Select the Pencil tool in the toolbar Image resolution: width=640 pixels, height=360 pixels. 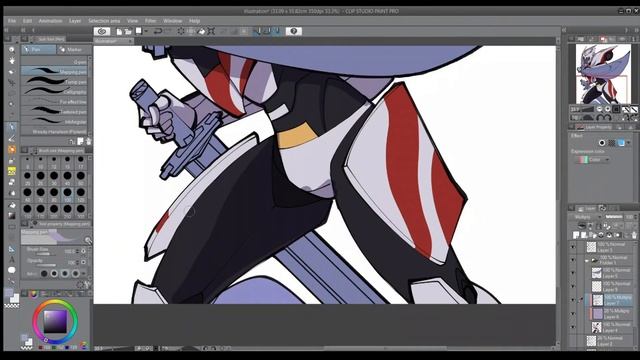click(11, 138)
